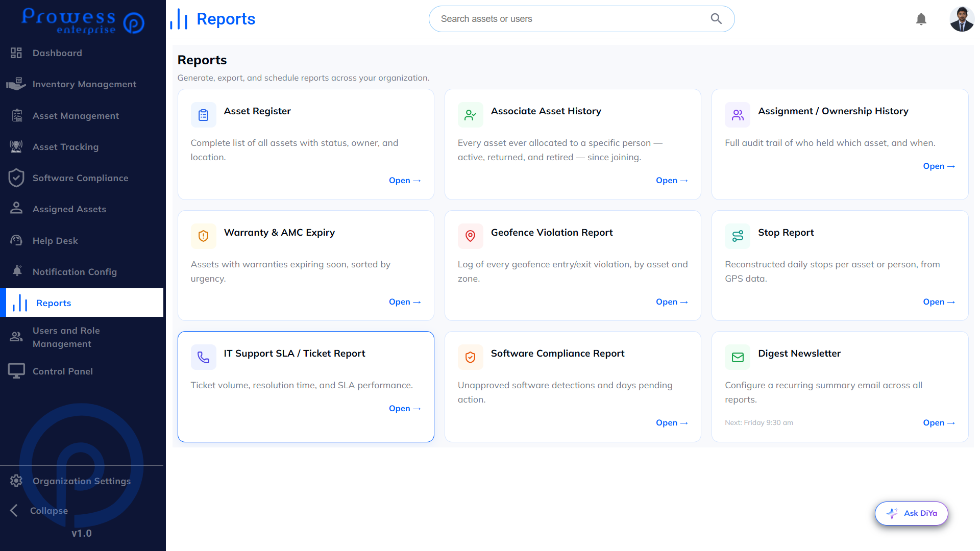Screen dimensions: 980x551
Task: Click the Prowess enterprise logo
Action: pos(83,21)
